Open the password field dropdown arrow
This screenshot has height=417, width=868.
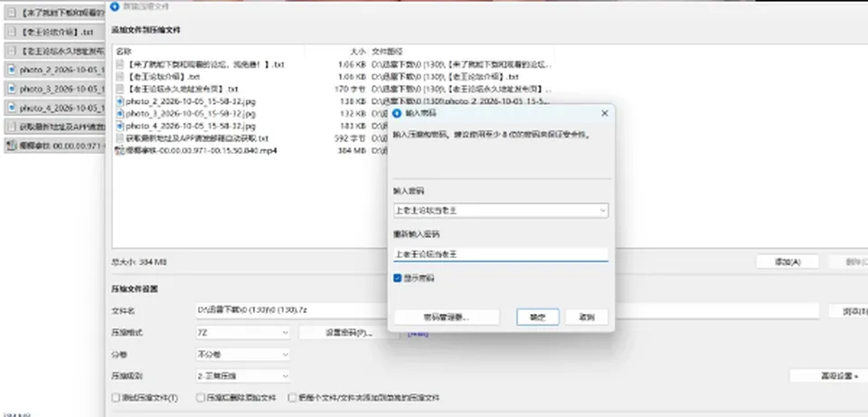tap(602, 211)
